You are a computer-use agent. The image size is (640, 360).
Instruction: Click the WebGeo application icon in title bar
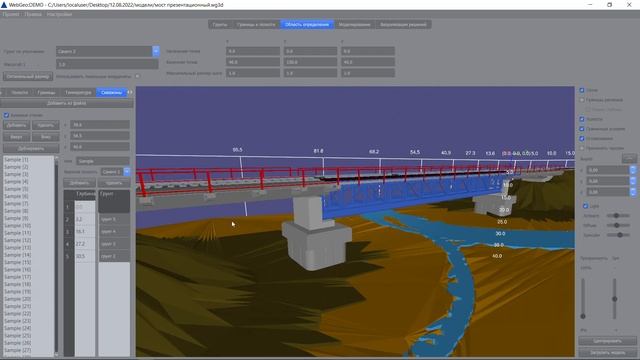(x=4, y=4)
